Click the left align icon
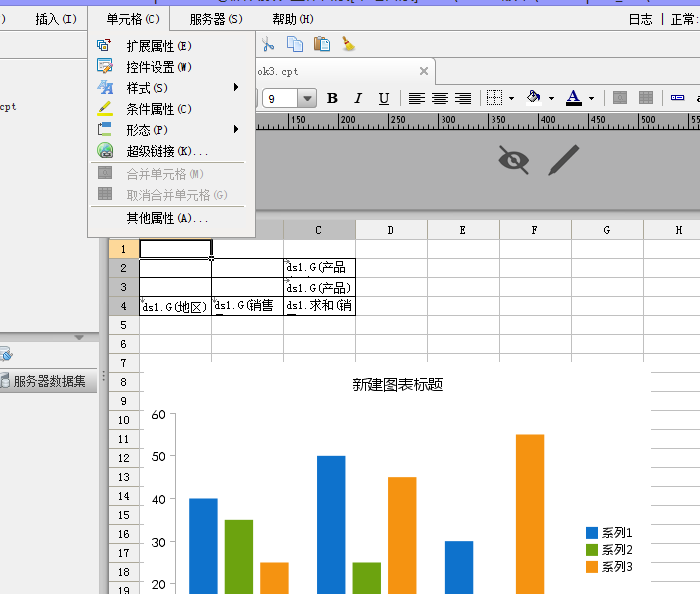This screenshot has height=594, width=700. (x=417, y=98)
